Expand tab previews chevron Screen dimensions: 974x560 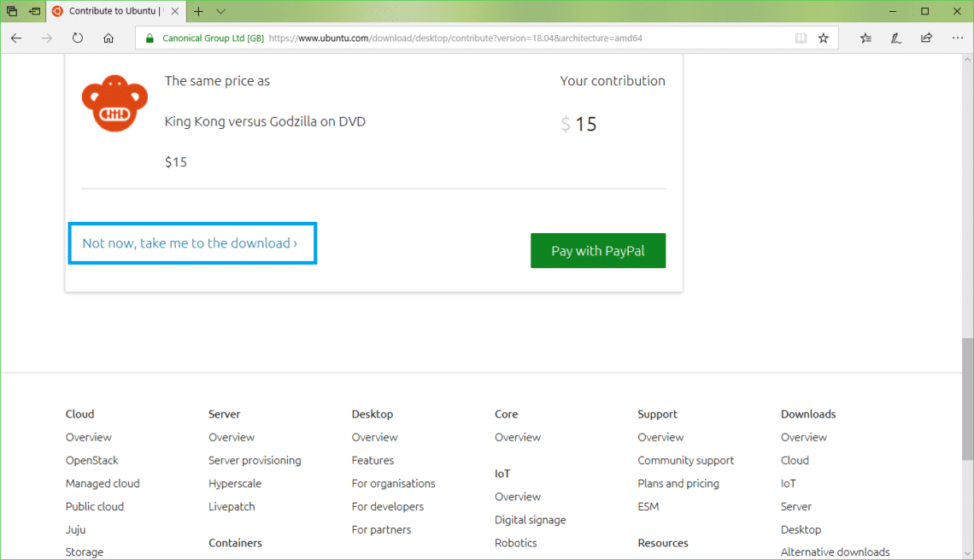[220, 12]
